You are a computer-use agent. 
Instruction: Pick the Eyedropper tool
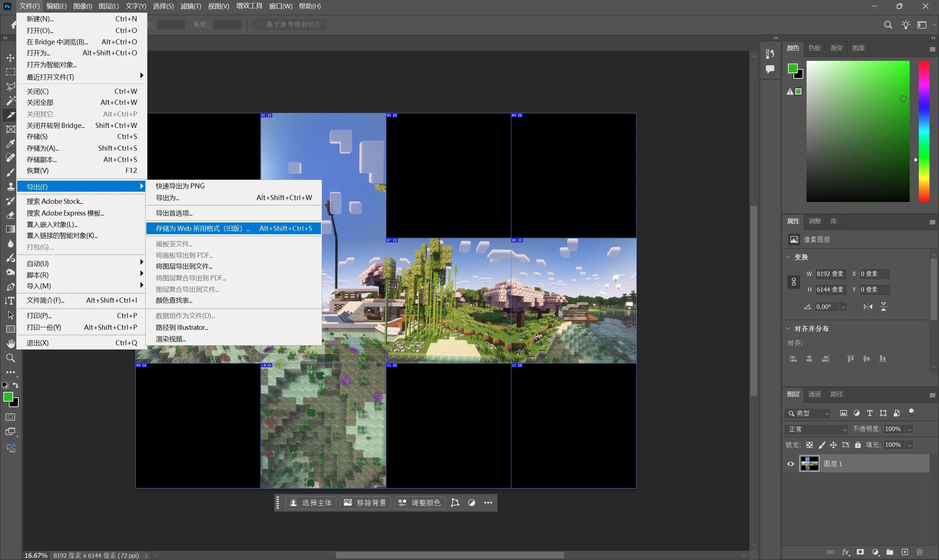[x=11, y=144]
